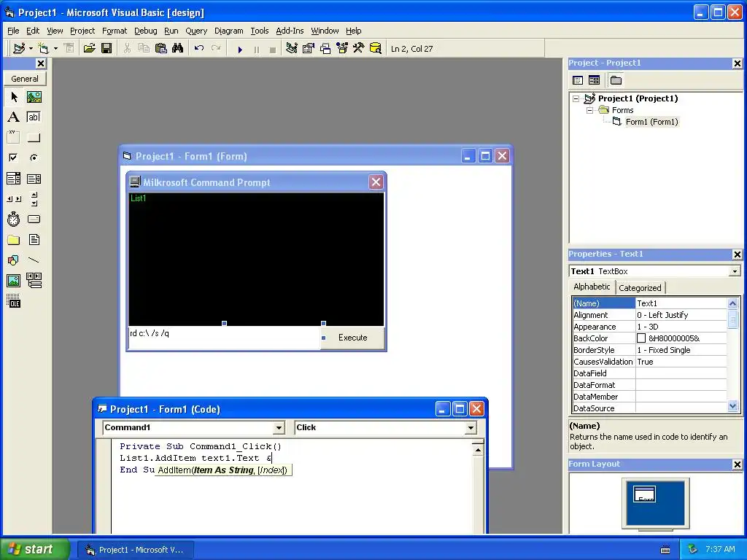Open Add Form dropdown arrow in toolbar
747x560 pixels.
pos(55,49)
